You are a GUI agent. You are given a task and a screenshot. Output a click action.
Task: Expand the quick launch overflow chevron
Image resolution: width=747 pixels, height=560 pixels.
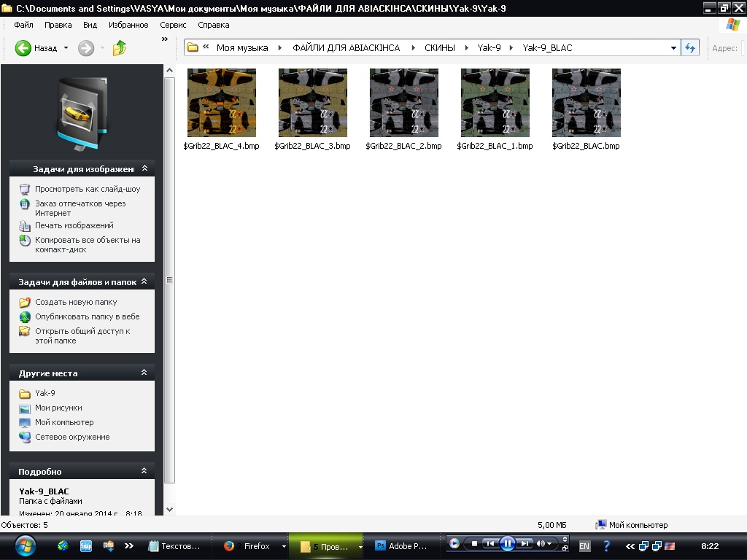pyautogui.click(x=128, y=545)
